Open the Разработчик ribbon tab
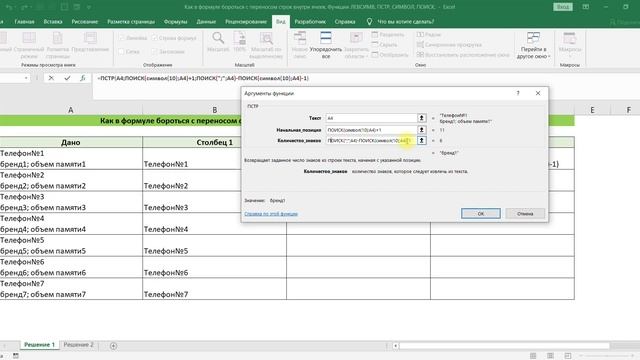This screenshot has height=360, width=640. pyautogui.click(x=310, y=22)
